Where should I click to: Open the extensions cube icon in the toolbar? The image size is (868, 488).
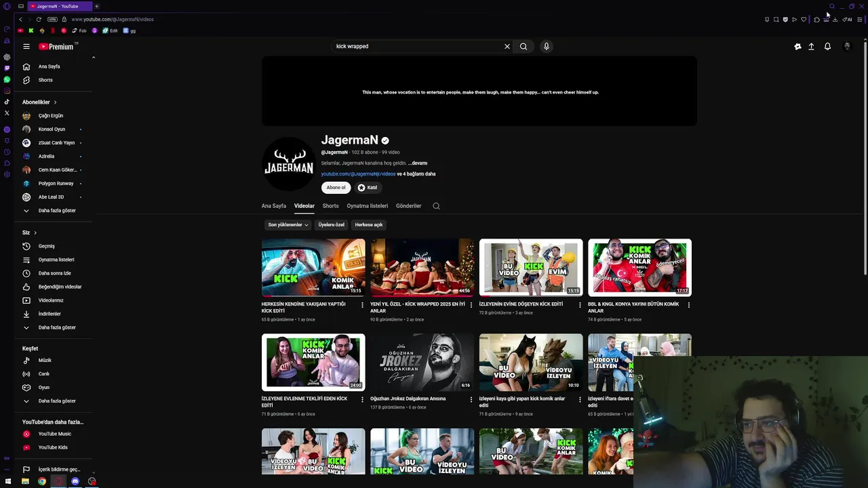click(x=816, y=19)
